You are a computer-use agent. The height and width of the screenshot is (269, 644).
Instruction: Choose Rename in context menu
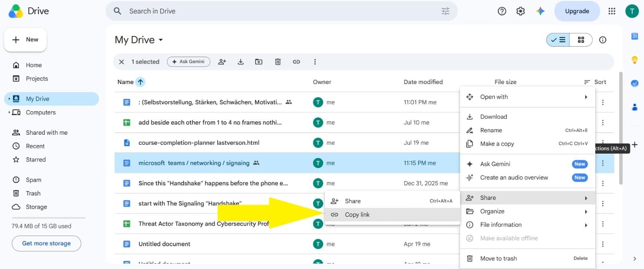pos(527,130)
